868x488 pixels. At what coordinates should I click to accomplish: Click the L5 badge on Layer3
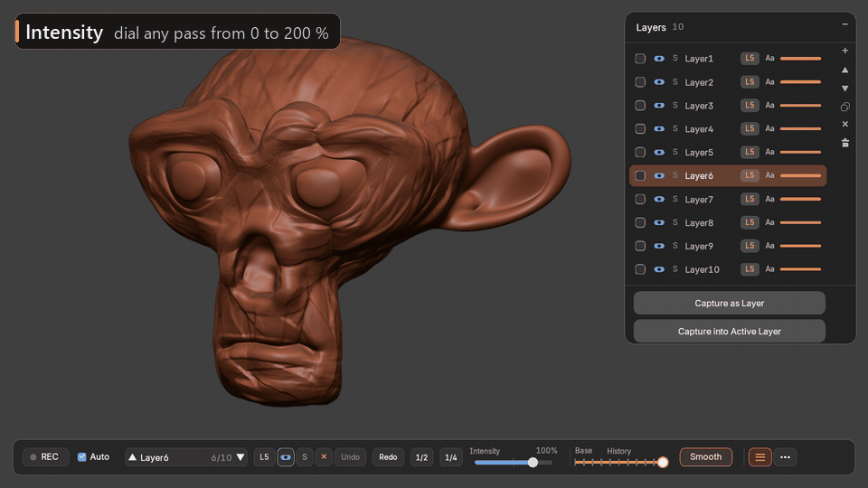click(750, 105)
